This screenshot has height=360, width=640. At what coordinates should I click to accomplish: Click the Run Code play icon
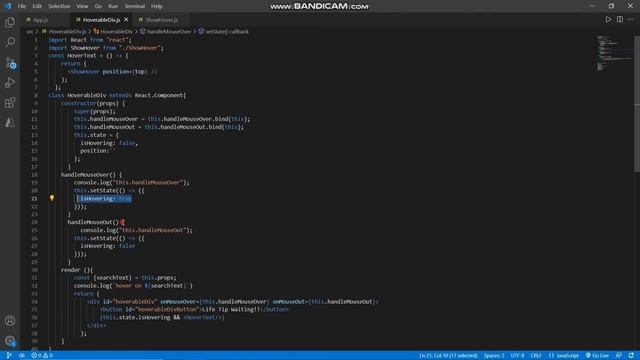coord(608,20)
